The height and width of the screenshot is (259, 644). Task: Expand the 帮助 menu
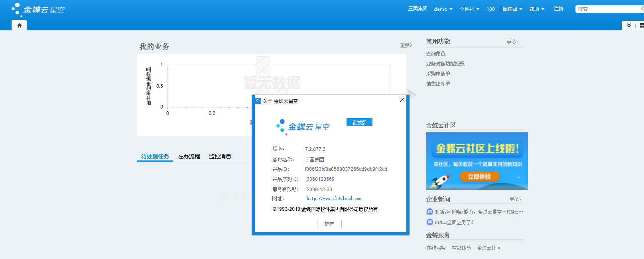point(537,9)
